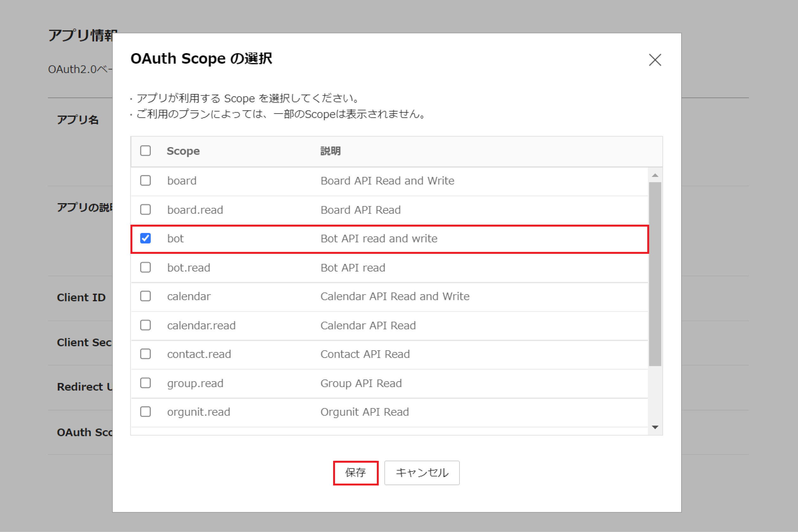Click the scope list scrollbar thumb
Viewport: 798px width, 532px height.
(x=655, y=274)
